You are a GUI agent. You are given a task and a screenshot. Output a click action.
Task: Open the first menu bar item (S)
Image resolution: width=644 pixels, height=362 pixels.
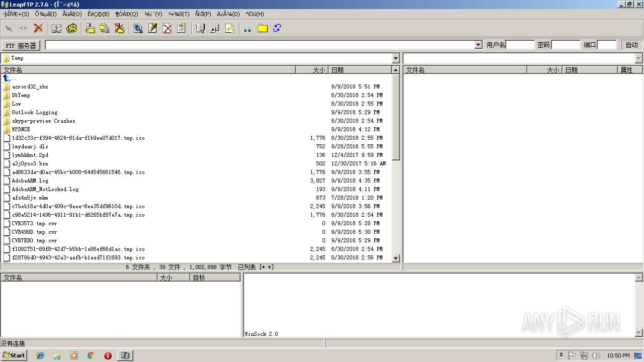pos(16,14)
